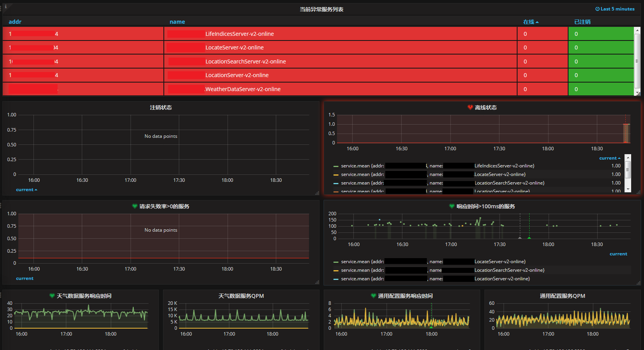Click the row menu handle at top-left edge
The image size is (644, 350).
click(1, 8)
